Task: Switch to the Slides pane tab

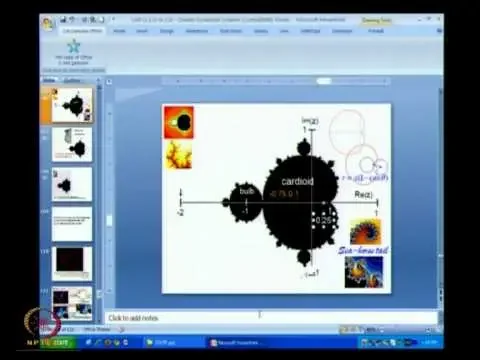Action: pos(49,80)
